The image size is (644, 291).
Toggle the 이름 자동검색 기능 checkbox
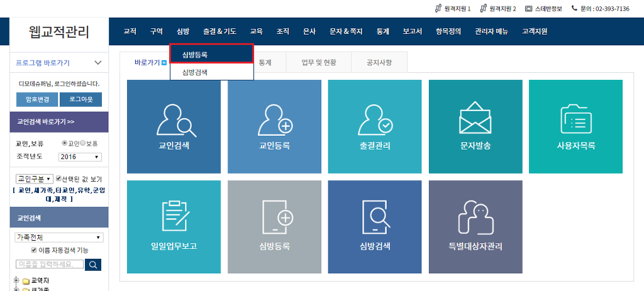click(34, 250)
